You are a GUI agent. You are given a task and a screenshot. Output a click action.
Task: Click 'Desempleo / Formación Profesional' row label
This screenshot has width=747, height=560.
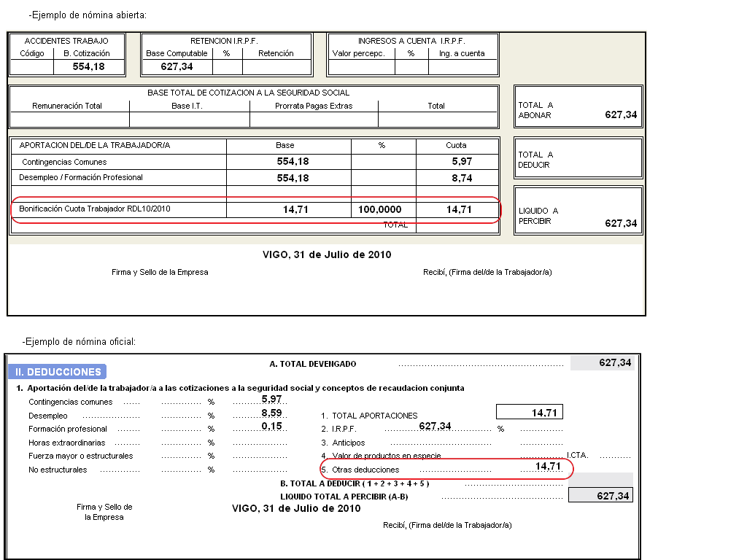point(81,178)
